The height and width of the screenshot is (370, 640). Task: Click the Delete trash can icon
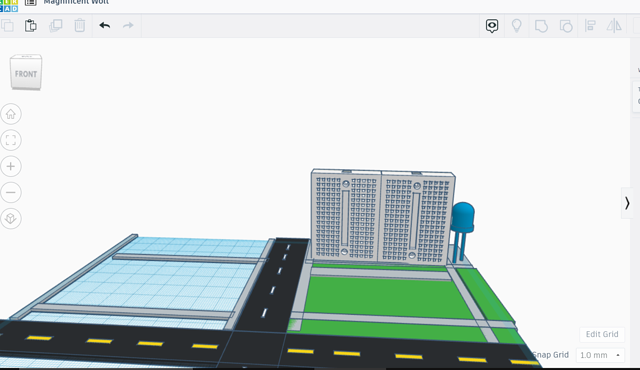(80, 26)
